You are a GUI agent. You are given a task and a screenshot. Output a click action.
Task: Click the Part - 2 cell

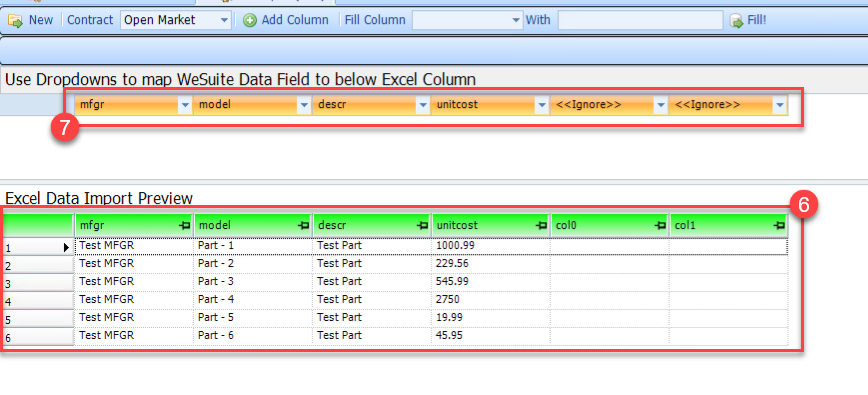point(253,264)
